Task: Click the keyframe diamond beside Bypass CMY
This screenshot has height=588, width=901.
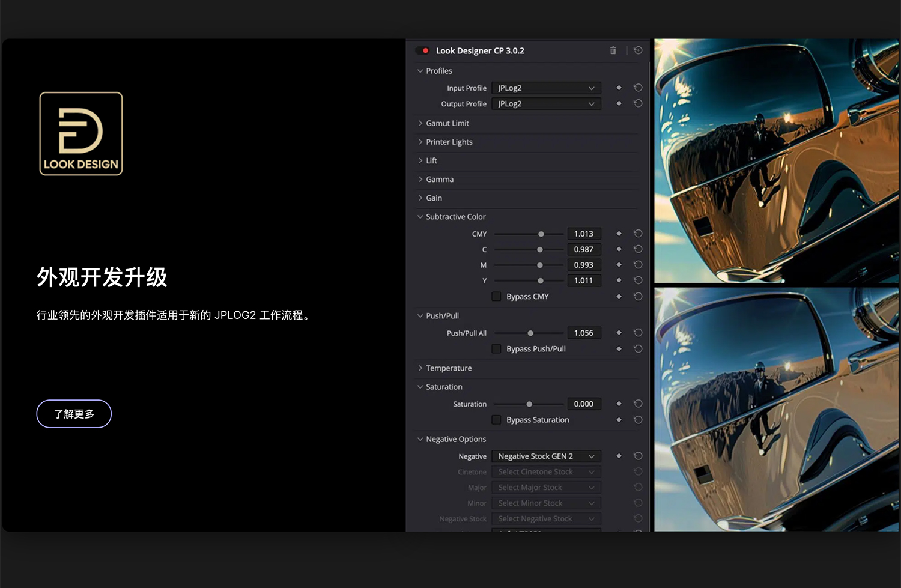Action: coord(619,296)
